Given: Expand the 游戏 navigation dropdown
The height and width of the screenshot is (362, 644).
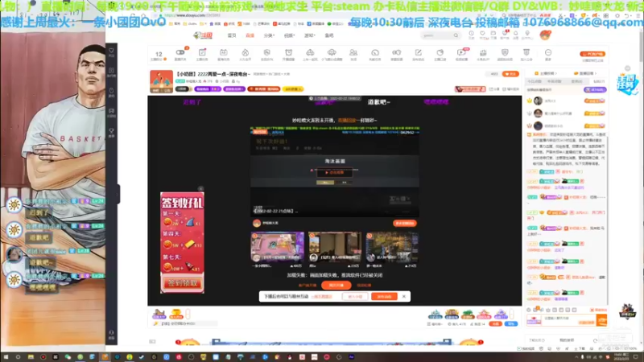Looking at the screenshot, I should point(309,35).
